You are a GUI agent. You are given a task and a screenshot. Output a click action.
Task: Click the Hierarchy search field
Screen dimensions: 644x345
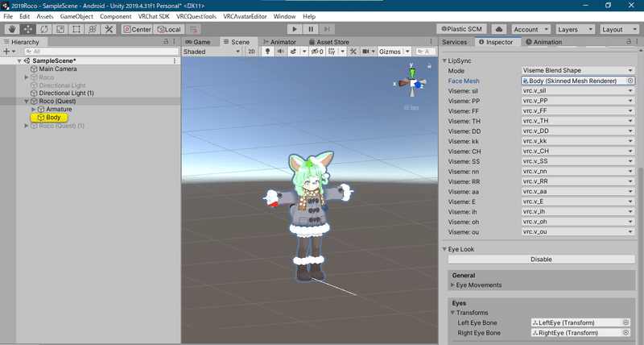101,52
